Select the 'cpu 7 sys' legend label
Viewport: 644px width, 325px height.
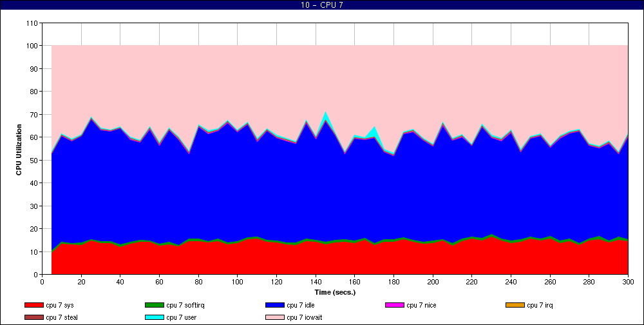[59, 305]
